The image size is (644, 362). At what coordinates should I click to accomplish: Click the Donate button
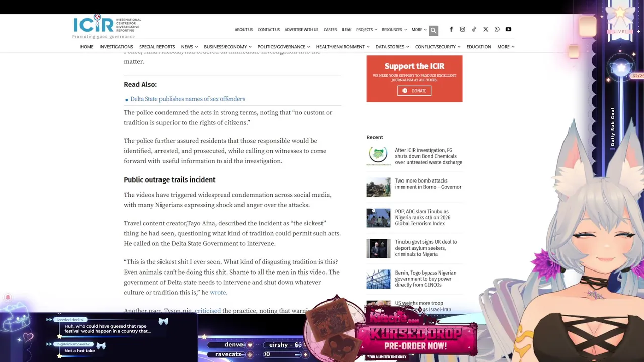coord(414,90)
